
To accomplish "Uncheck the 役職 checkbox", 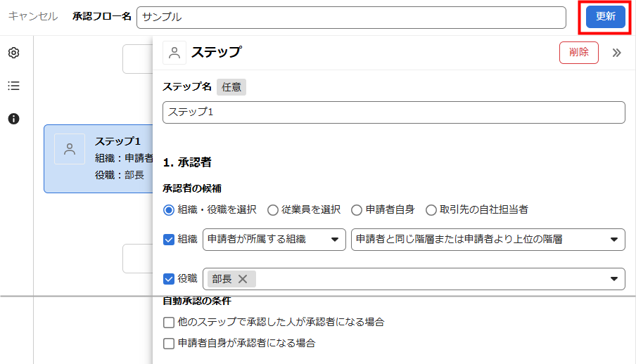I will pyautogui.click(x=169, y=279).
